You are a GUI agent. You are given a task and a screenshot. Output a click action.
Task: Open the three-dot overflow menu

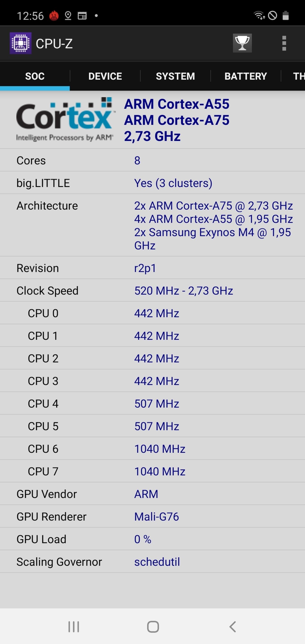pyautogui.click(x=284, y=43)
